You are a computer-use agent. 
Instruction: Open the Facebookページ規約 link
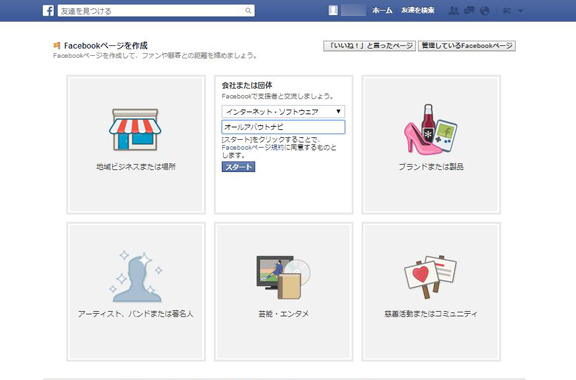pyautogui.click(x=253, y=148)
